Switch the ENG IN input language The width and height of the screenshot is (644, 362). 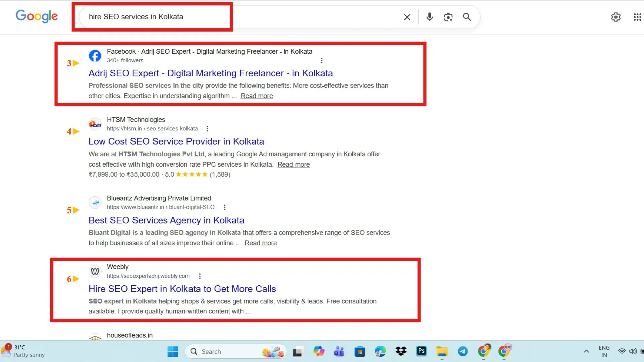pos(604,351)
